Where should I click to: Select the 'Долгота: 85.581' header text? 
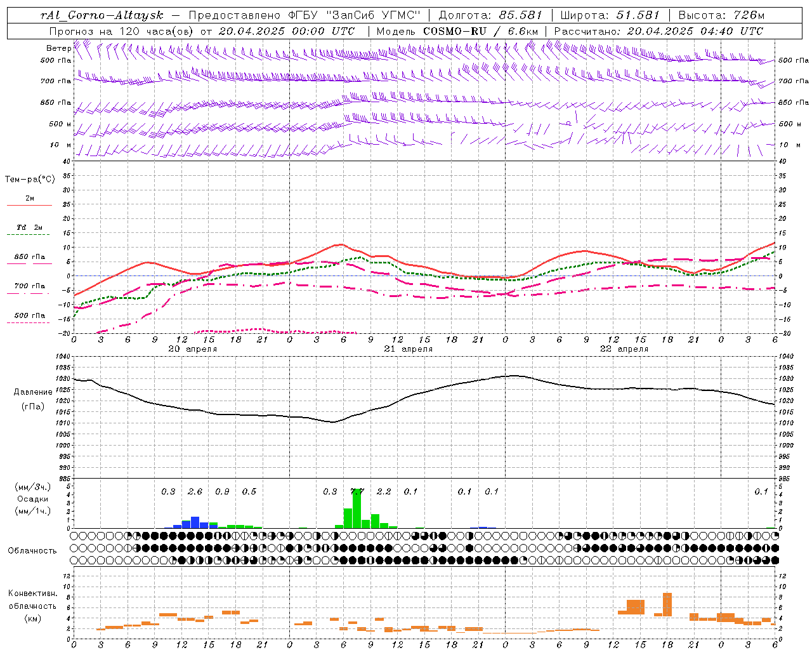tap(490, 15)
